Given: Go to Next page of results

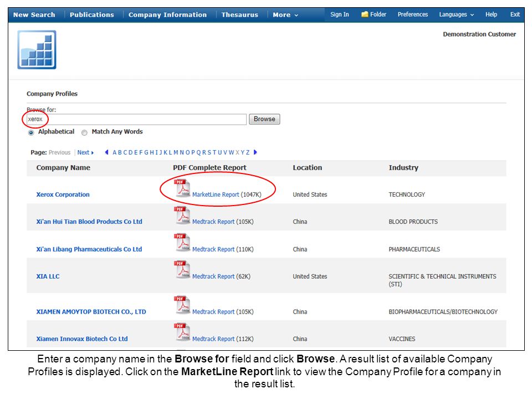Looking at the screenshot, I should coord(85,152).
